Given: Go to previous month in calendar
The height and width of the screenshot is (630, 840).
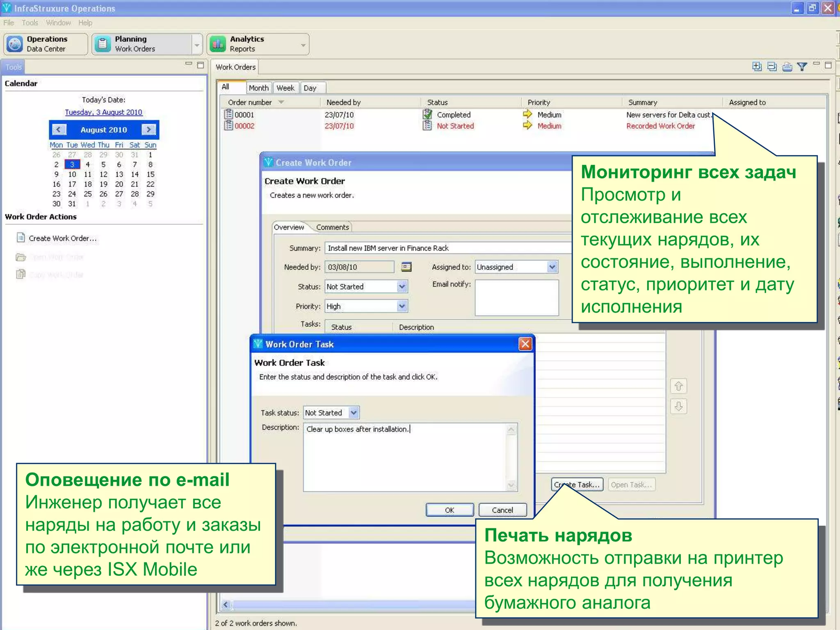Looking at the screenshot, I should click(59, 130).
